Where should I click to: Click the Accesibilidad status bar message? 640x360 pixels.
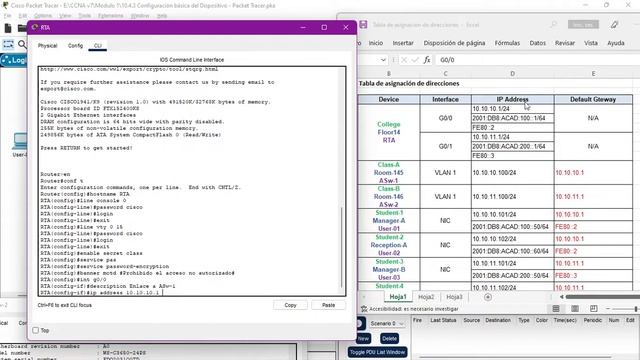(410, 309)
